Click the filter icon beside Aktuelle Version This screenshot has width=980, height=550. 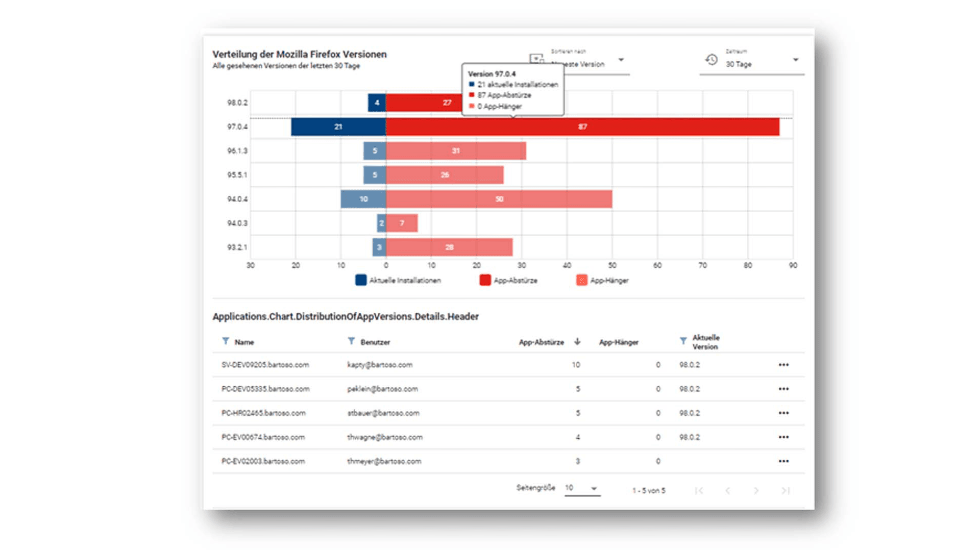click(683, 341)
